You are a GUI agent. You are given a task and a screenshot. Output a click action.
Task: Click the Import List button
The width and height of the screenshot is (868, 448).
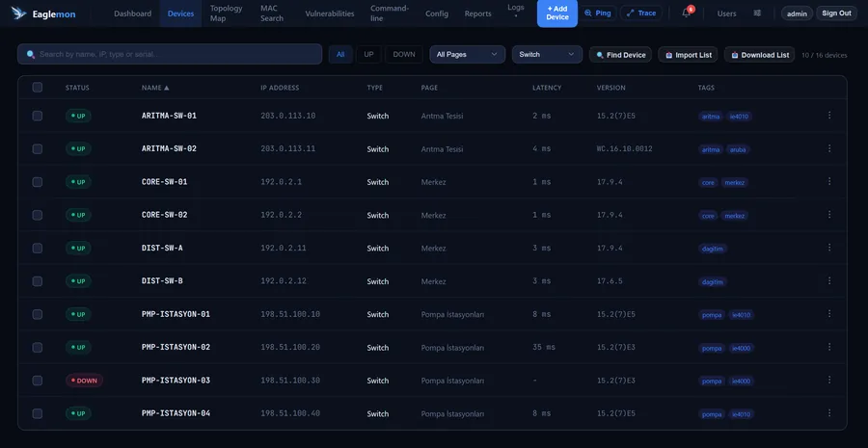[688, 55]
